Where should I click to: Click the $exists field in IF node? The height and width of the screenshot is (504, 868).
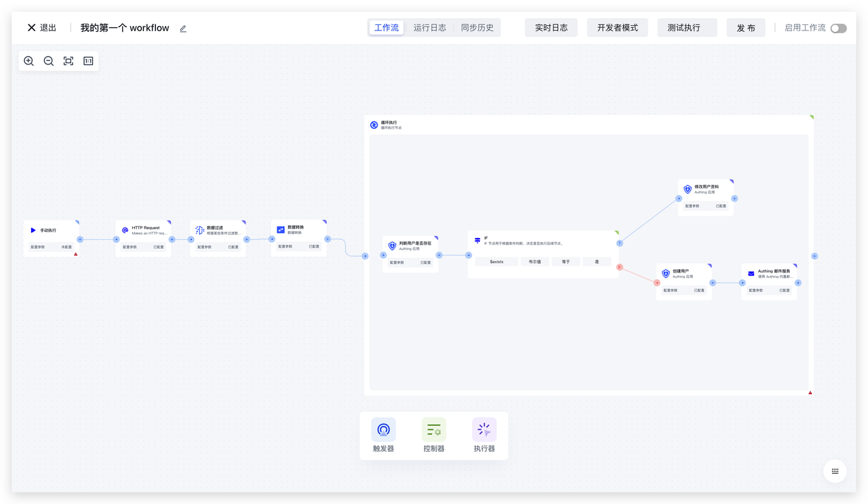coord(496,262)
